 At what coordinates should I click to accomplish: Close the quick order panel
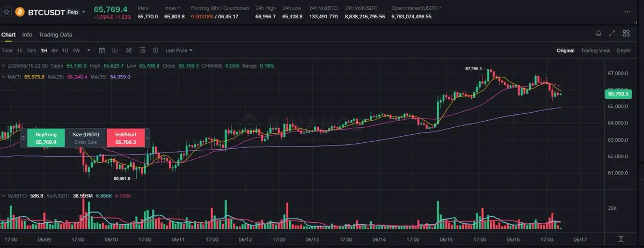click(148, 138)
